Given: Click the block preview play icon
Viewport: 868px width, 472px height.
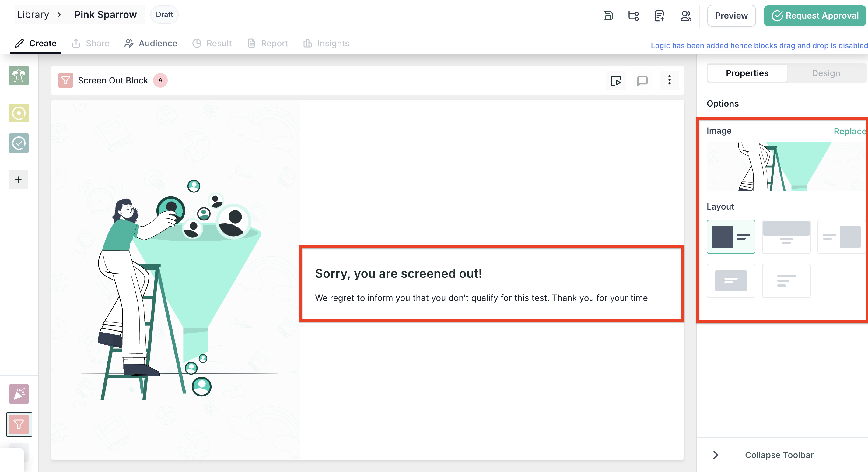Looking at the screenshot, I should pos(616,81).
